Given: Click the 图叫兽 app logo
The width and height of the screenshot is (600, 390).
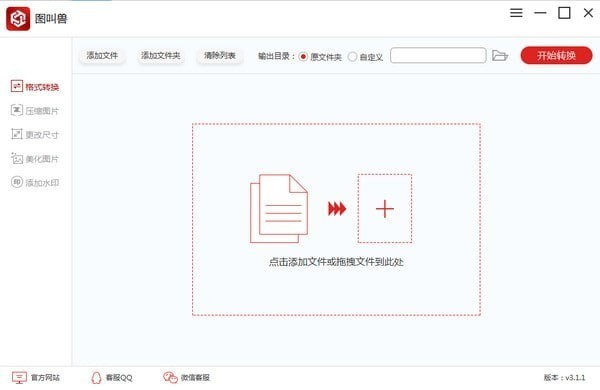Looking at the screenshot, I should (18, 18).
